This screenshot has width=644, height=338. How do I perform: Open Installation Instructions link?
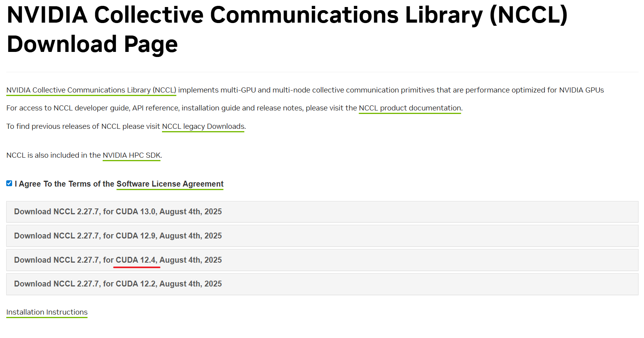tap(47, 312)
